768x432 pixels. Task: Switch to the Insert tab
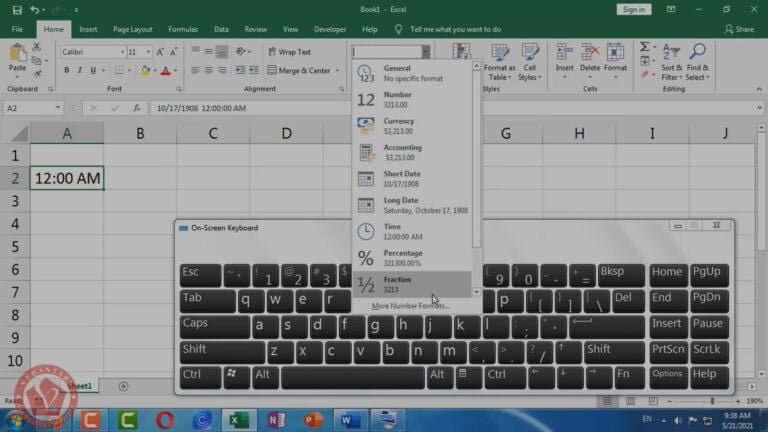[x=88, y=29]
